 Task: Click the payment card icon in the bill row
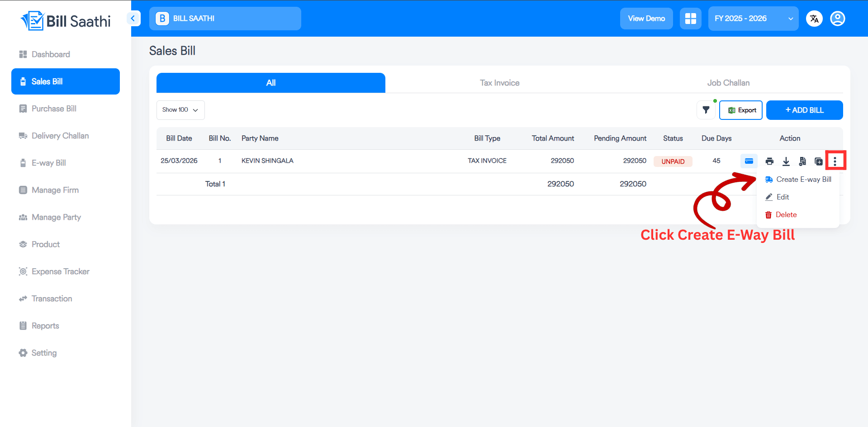(x=749, y=161)
